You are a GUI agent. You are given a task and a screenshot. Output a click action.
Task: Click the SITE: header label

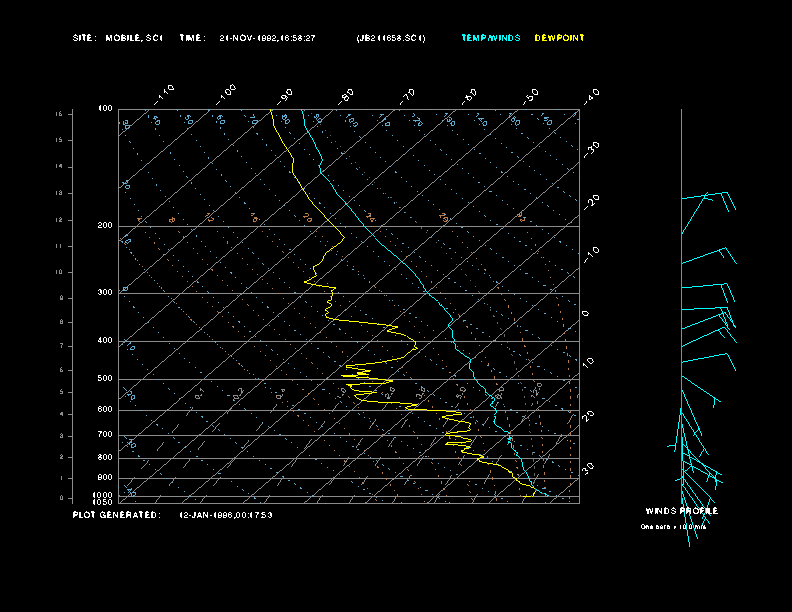[x=85, y=38]
